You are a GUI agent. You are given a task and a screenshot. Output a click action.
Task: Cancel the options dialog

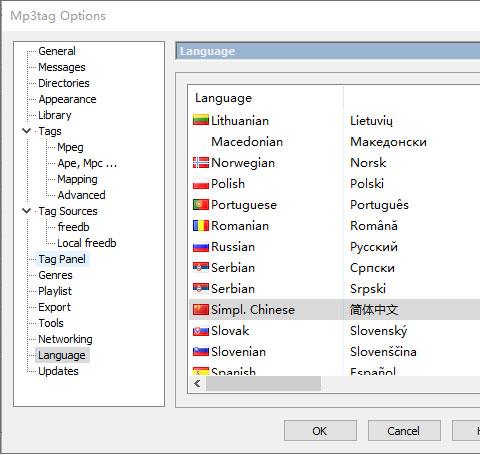pos(404,431)
